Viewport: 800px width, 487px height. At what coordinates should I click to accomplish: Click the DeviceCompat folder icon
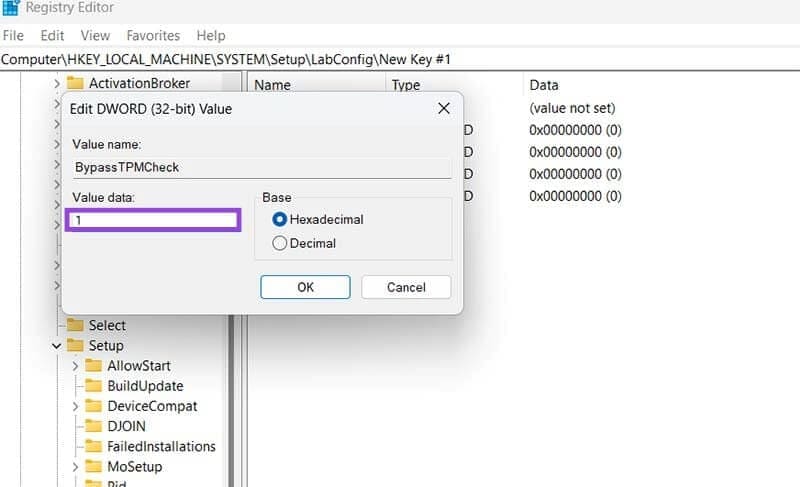[x=93, y=405]
